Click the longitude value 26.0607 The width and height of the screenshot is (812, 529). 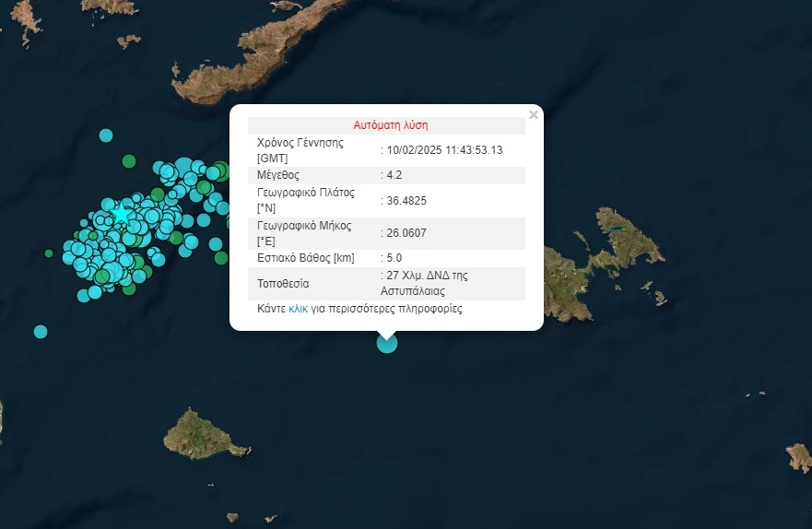[407, 233]
